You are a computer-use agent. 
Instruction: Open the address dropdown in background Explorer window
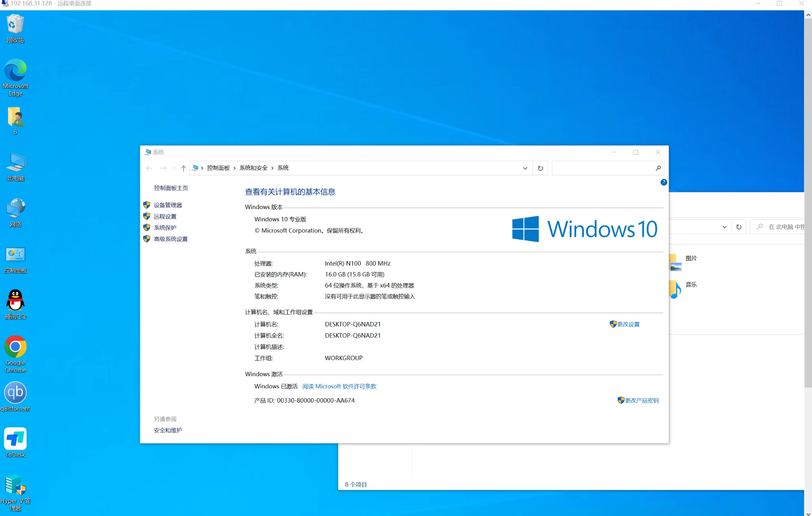pyautogui.click(x=724, y=227)
